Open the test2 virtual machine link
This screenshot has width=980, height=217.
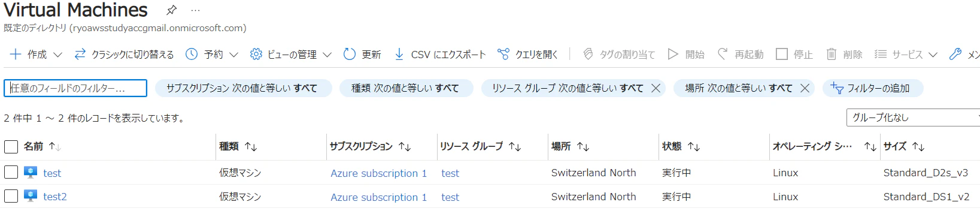(x=55, y=197)
